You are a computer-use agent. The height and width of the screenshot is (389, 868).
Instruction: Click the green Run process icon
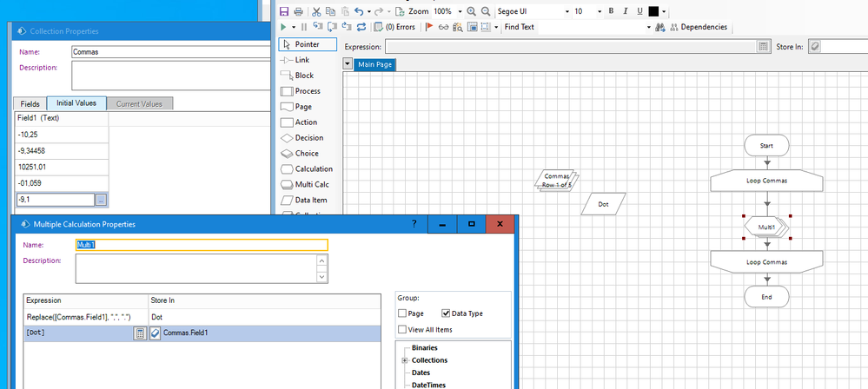(283, 27)
